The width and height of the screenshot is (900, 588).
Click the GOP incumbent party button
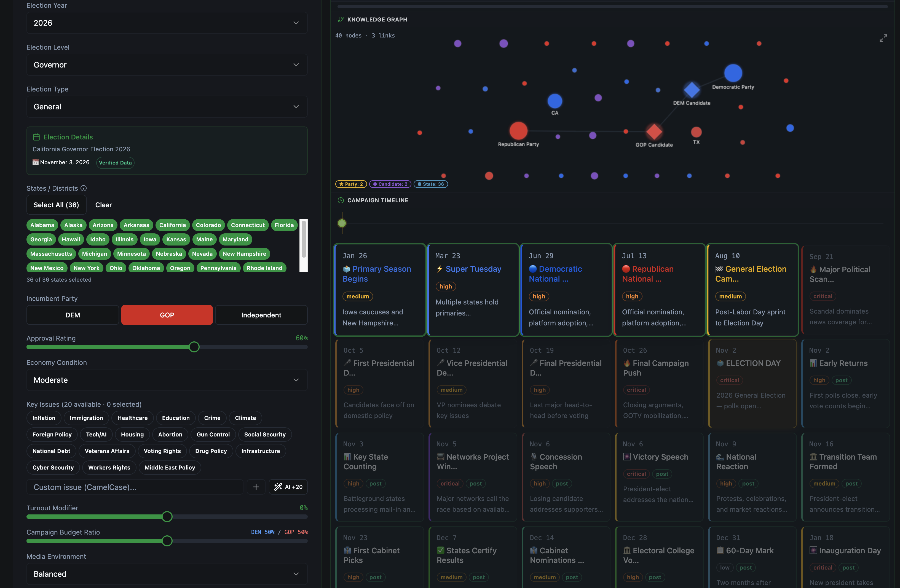(167, 315)
